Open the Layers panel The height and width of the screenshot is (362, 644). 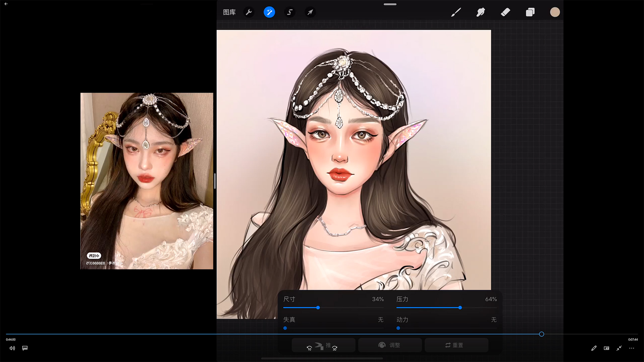530,12
